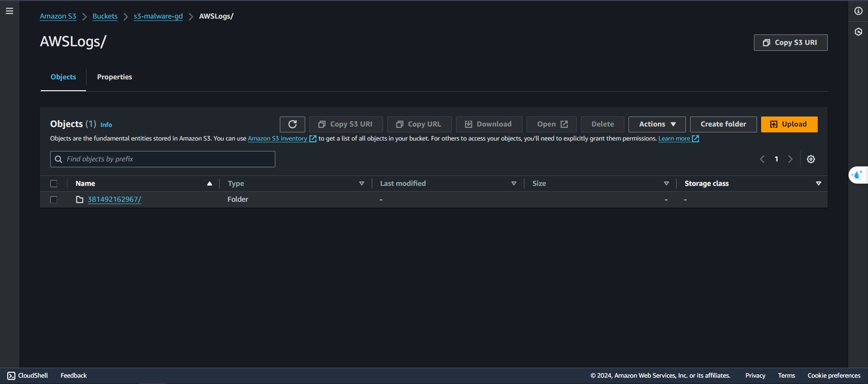This screenshot has height=384, width=868.
Task: Open the info panel icon
Action: 858,11
